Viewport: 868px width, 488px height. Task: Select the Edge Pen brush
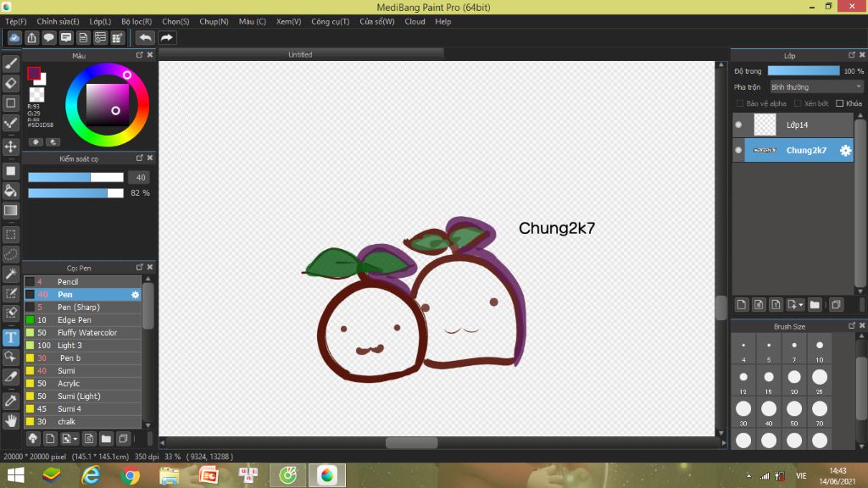[82, 319]
